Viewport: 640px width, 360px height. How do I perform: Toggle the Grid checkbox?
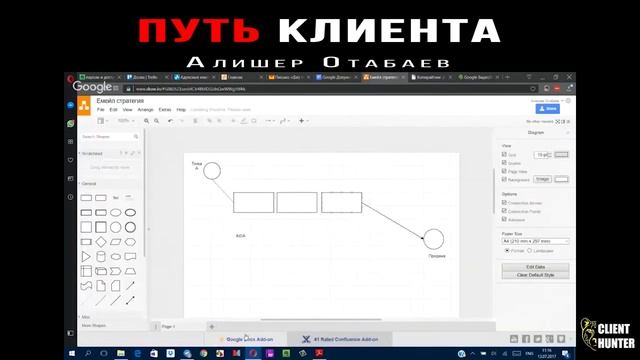[x=504, y=154]
